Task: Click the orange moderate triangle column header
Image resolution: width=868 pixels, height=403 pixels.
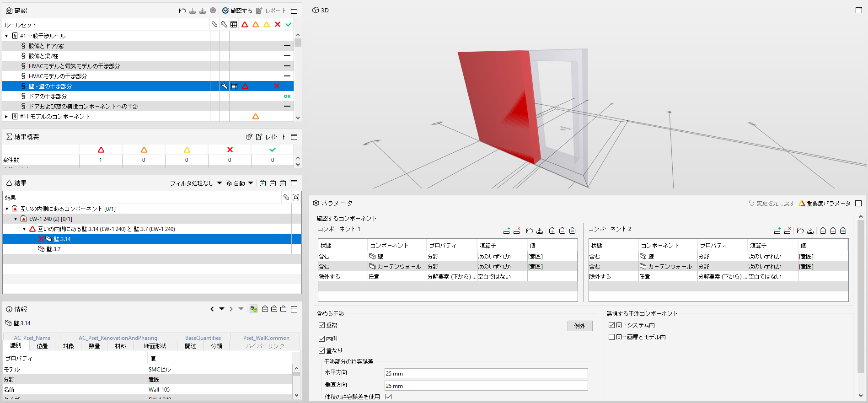Action: click(256, 24)
